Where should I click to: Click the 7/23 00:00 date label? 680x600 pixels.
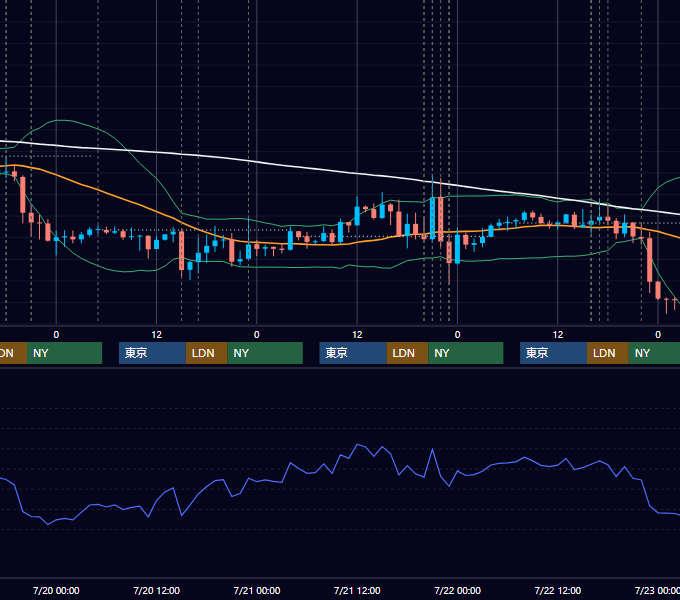coord(657,590)
